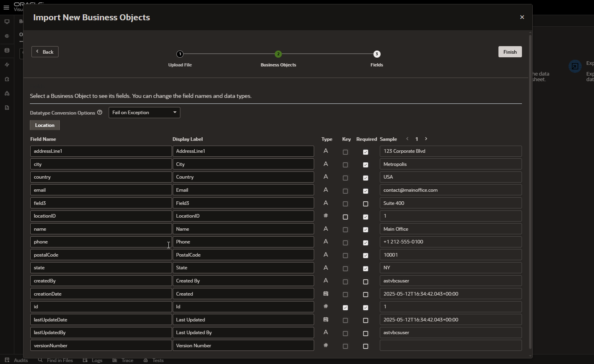This screenshot has width=594, height=364.
Task: Uncheck Required for postalCode
Action: tap(365, 255)
